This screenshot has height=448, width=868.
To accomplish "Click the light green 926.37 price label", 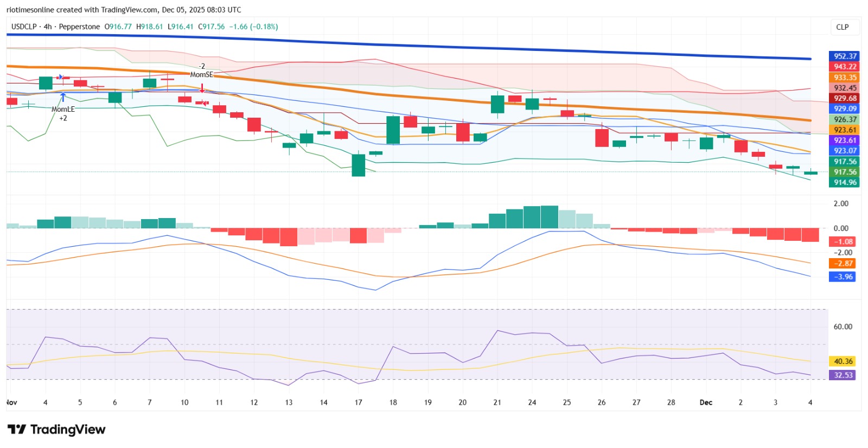I will (x=844, y=119).
